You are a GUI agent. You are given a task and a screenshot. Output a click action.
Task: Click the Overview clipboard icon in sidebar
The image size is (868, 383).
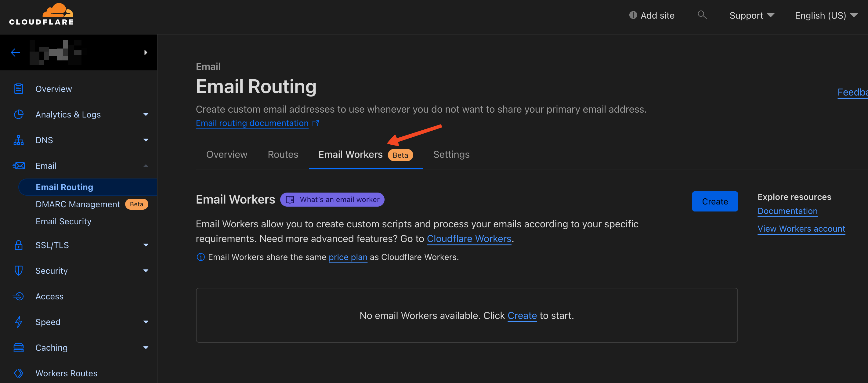point(19,89)
